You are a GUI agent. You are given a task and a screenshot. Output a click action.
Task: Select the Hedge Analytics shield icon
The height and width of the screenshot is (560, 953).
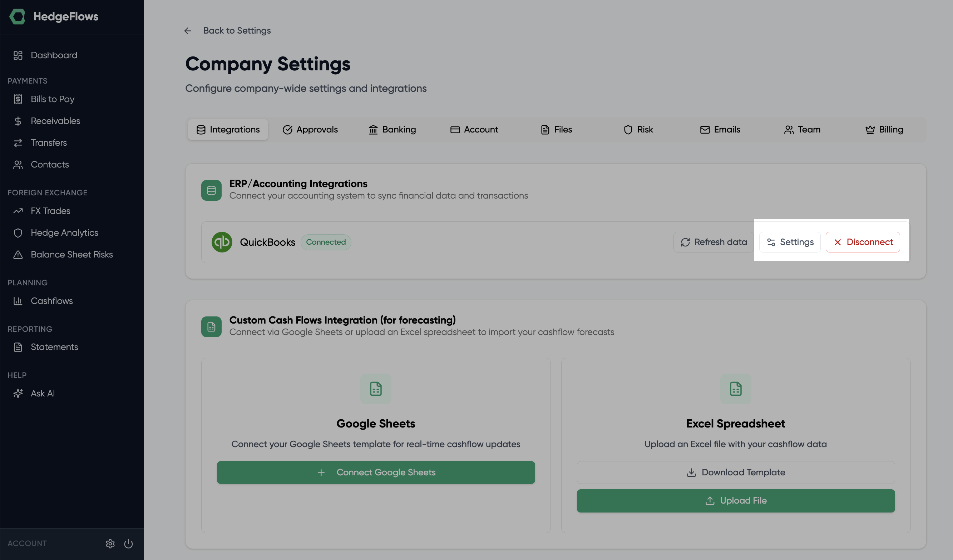click(x=18, y=233)
